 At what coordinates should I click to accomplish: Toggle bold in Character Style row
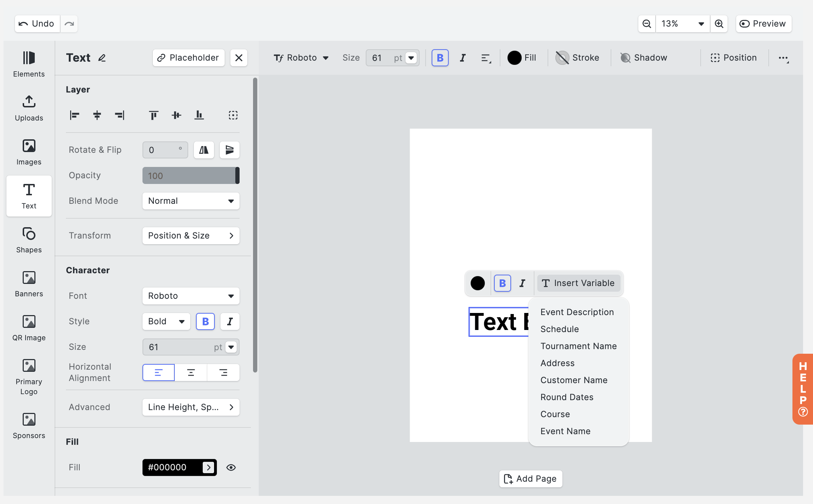pos(206,321)
